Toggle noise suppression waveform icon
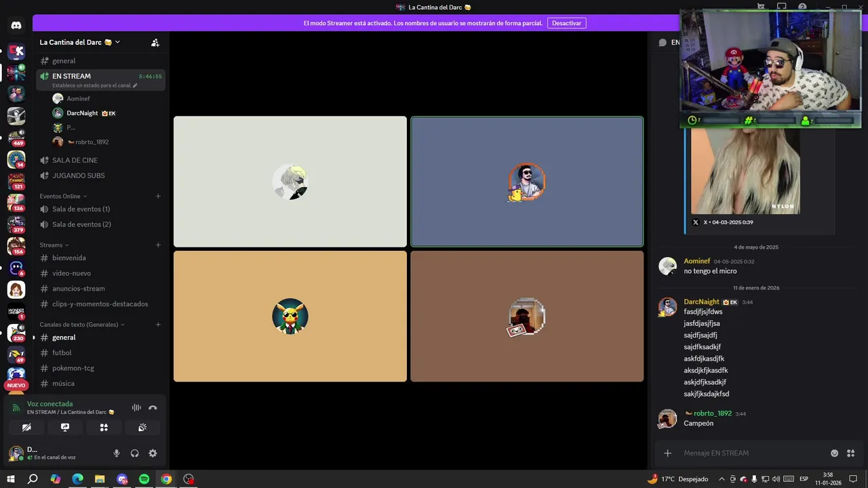The image size is (868, 488). pos(136,407)
